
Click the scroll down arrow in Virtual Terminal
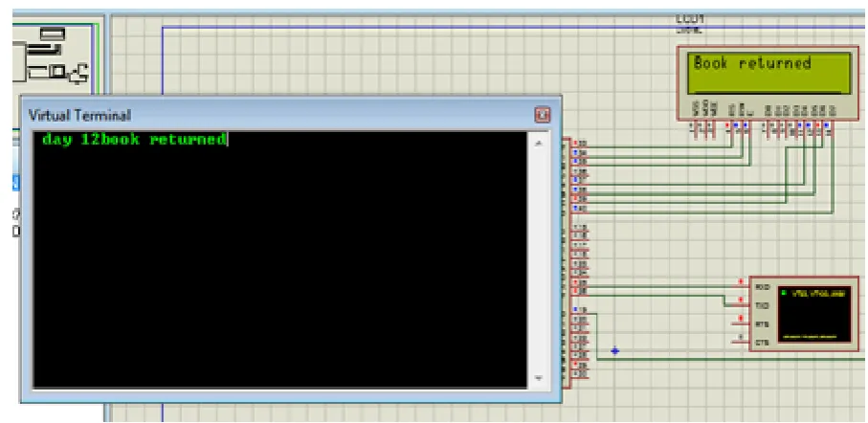539,379
